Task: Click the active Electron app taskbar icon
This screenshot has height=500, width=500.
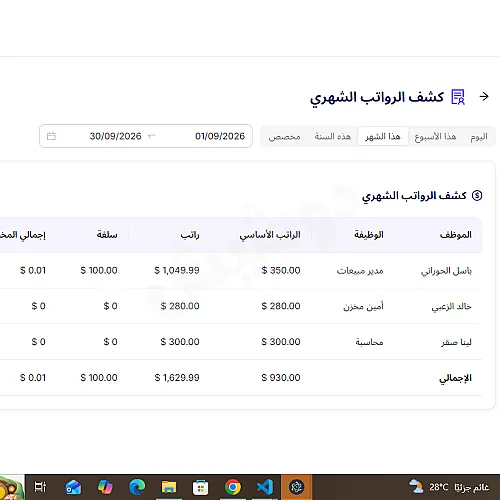Action: 297,487
